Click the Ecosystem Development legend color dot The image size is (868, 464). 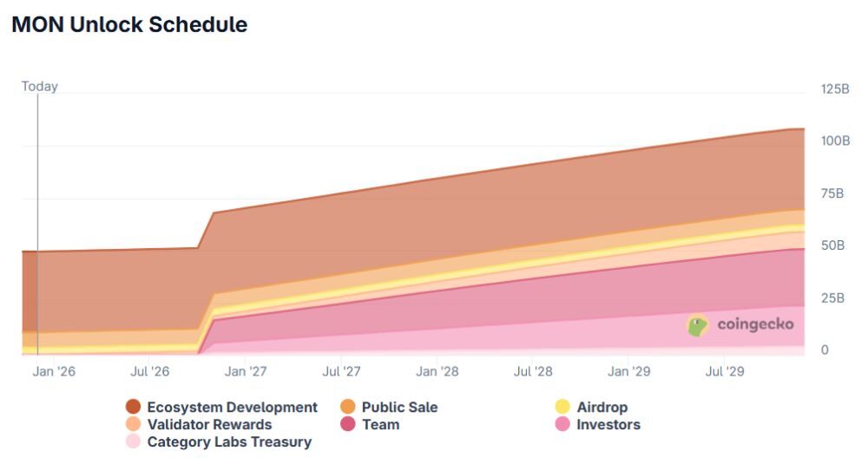click(x=133, y=408)
